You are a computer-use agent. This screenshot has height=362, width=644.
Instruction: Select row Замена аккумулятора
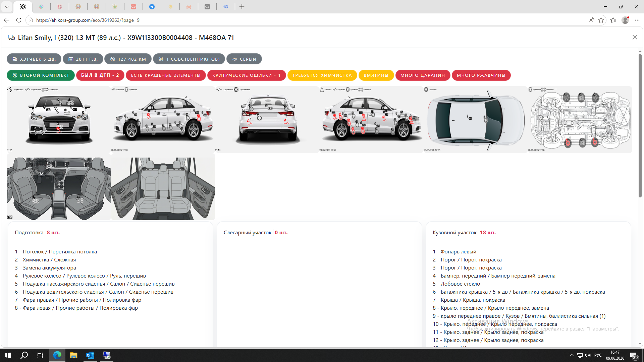pyautogui.click(x=45, y=268)
